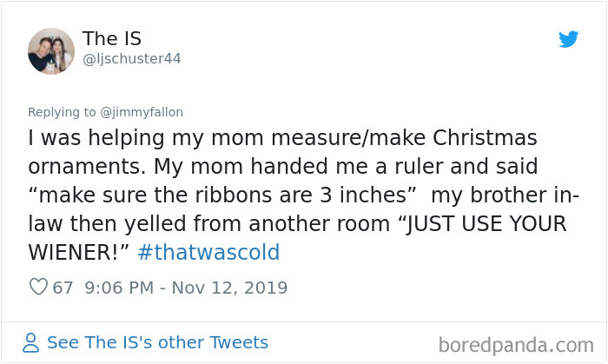Click the "Replying to" label

(x=63, y=112)
